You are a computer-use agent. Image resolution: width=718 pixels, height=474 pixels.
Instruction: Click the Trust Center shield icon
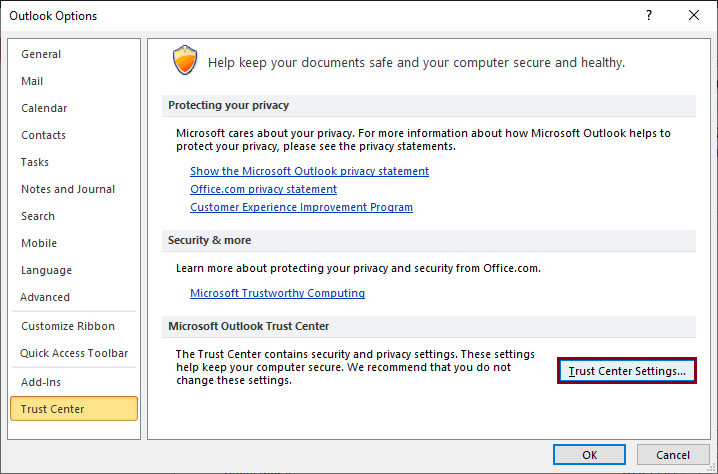coord(185,60)
